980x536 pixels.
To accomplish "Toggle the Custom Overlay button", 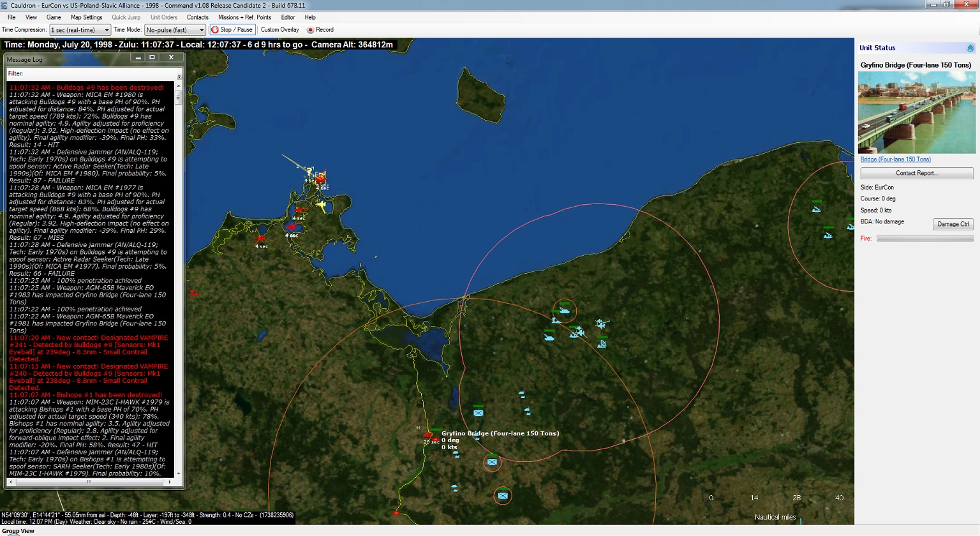I will [279, 29].
